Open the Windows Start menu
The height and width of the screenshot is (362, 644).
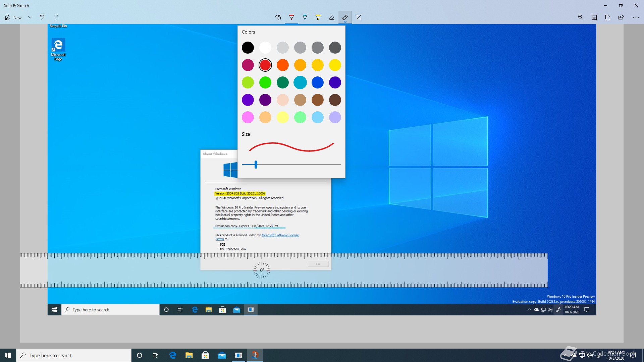[x=8, y=355]
